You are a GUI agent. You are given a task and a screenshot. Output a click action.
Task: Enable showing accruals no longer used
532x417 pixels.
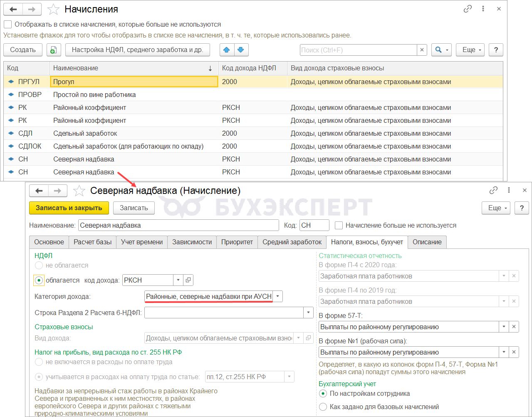tap(8, 25)
